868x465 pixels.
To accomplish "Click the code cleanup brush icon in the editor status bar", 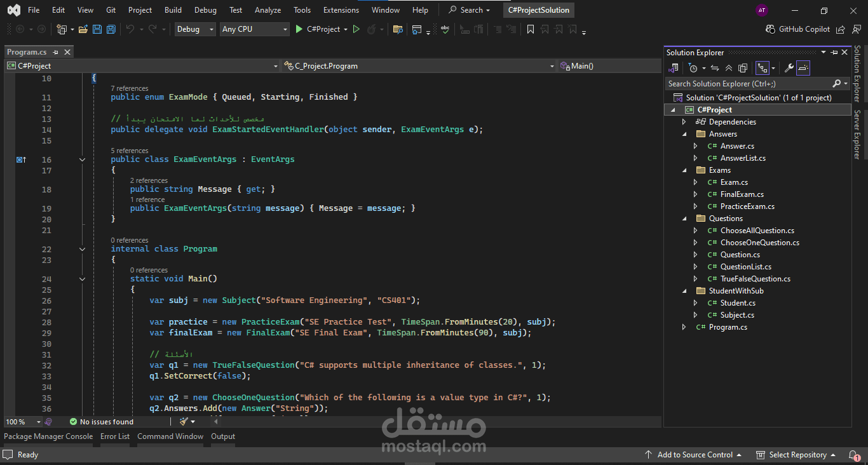I will [184, 421].
